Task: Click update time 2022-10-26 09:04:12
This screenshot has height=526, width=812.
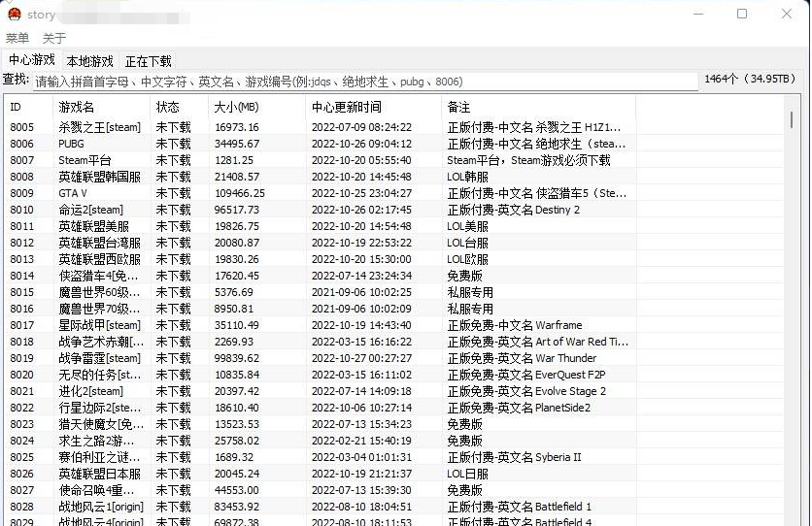Action: click(361, 144)
